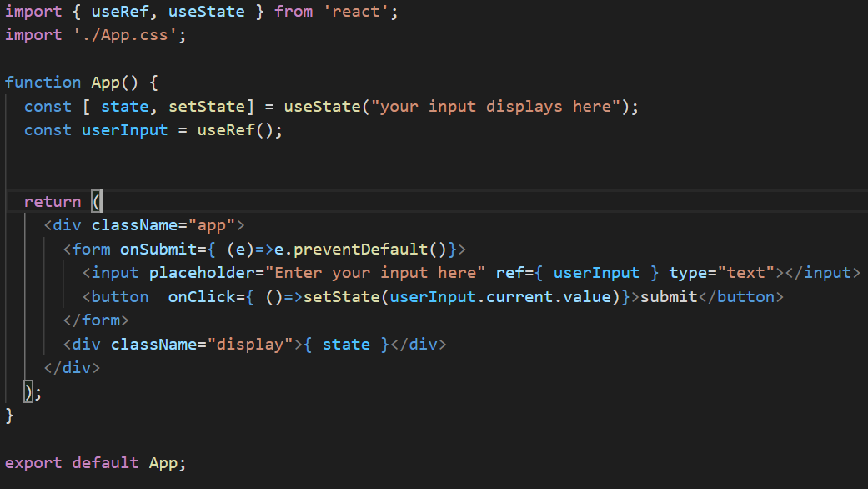Click the highlighted closing parenthesis before semicolon
The width and height of the screenshot is (868, 489).
28,392
